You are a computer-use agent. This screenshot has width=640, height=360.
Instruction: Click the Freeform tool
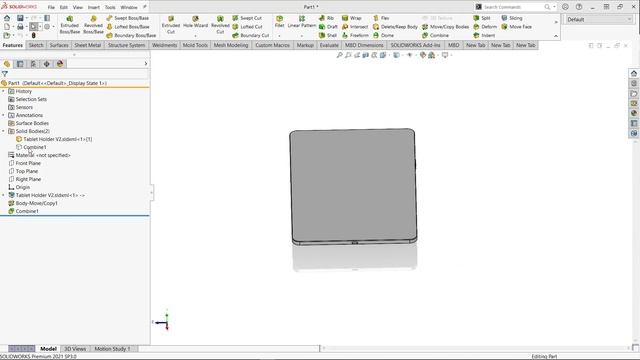pyautogui.click(x=355, y=36)
